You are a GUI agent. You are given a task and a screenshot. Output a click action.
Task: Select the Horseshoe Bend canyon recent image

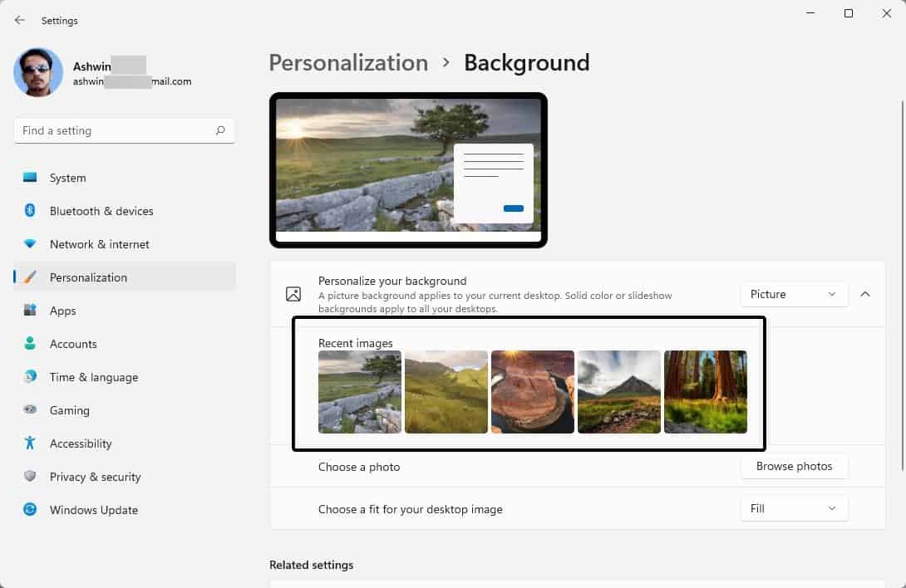click(532, 392)
